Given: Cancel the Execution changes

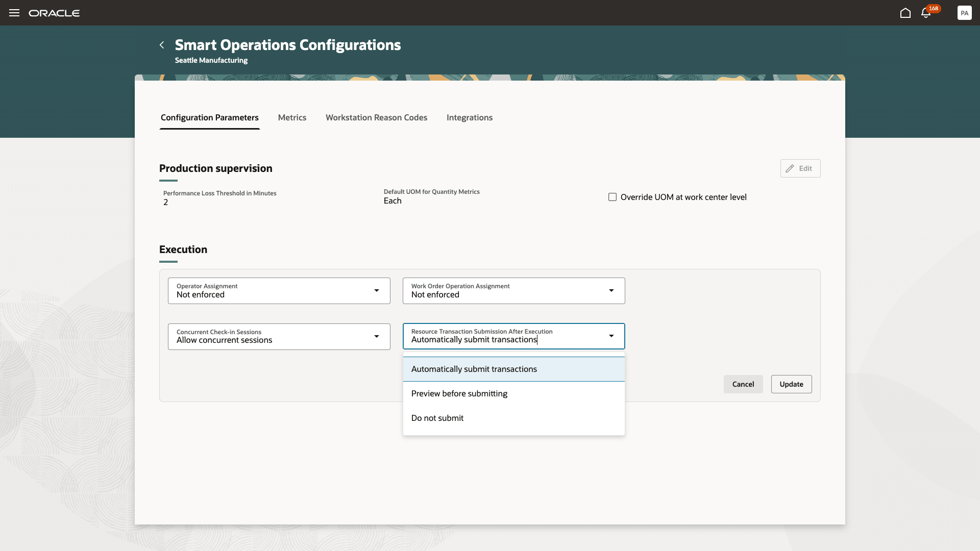Looking at the screenshot, I should point(743,384).
